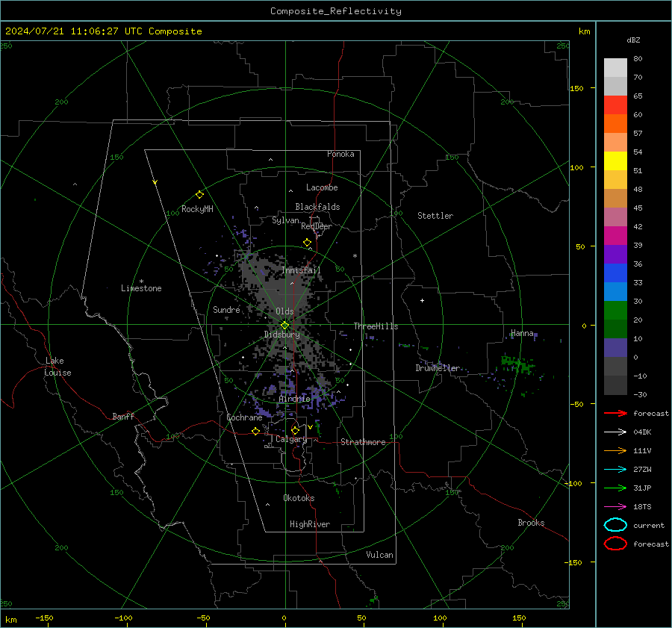Click the red forecast arrow in legend
This screenshot has height=628, width=672.
615,413
